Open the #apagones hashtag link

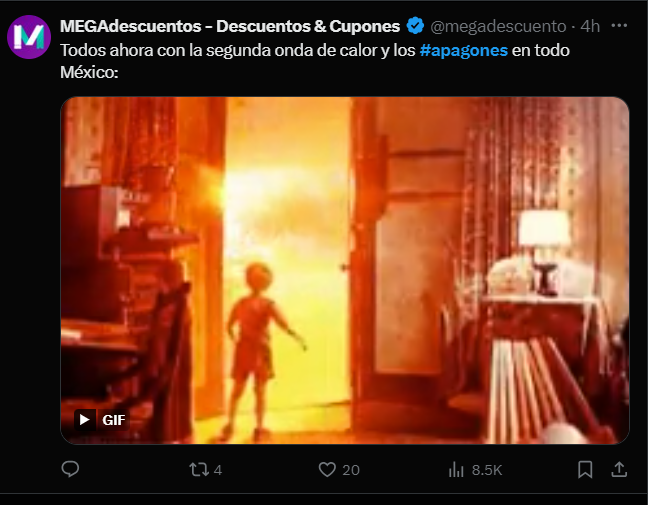[463, 50]
